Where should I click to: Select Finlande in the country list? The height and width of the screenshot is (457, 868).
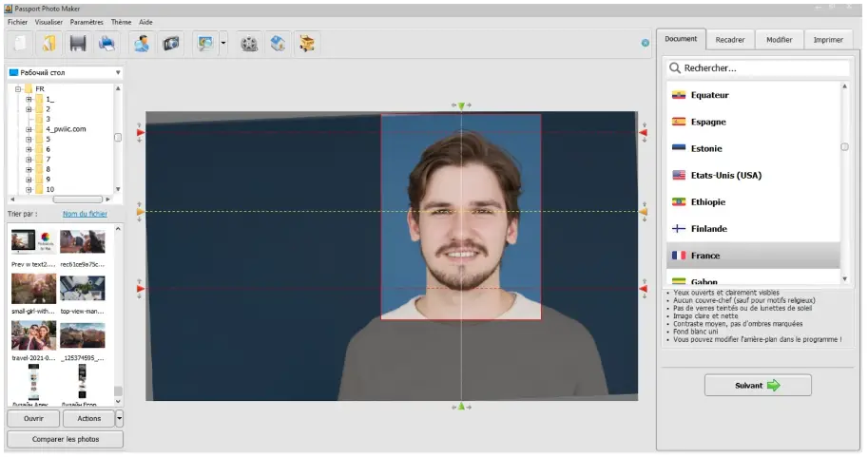753,228
